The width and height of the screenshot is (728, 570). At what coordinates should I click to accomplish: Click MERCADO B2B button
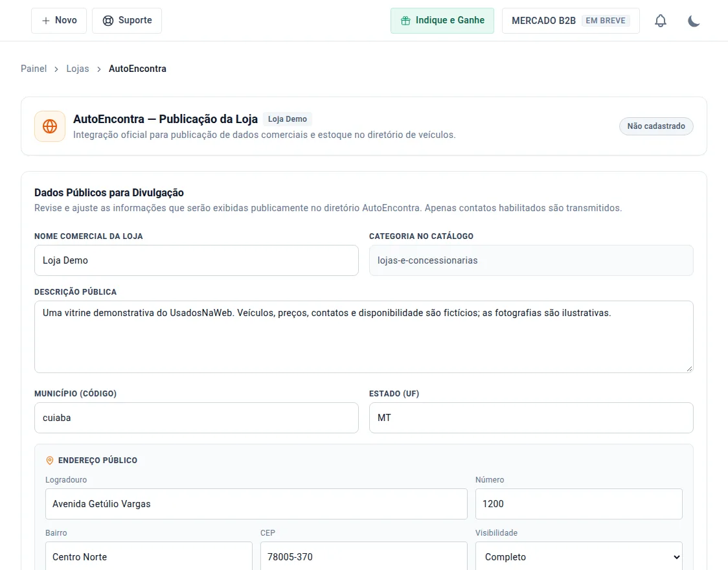pos(571,21)
